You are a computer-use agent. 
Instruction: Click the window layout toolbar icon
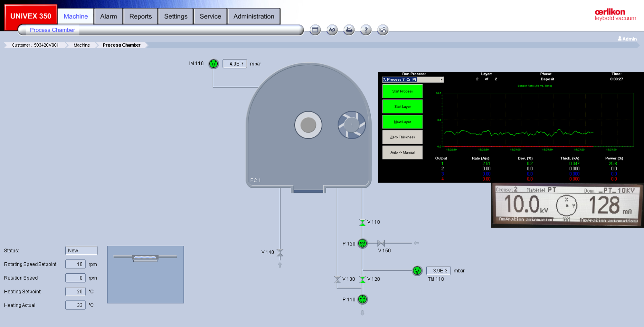[x=315, y=30]
